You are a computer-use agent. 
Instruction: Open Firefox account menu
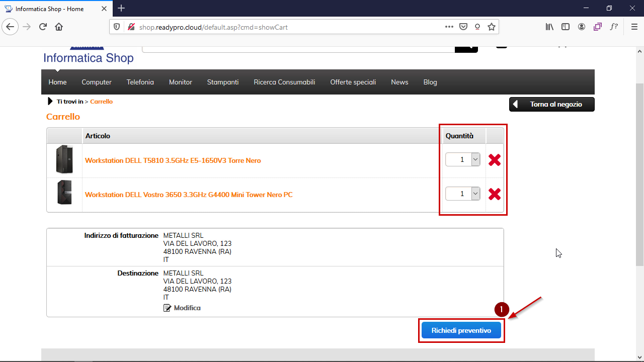point(582,27)
